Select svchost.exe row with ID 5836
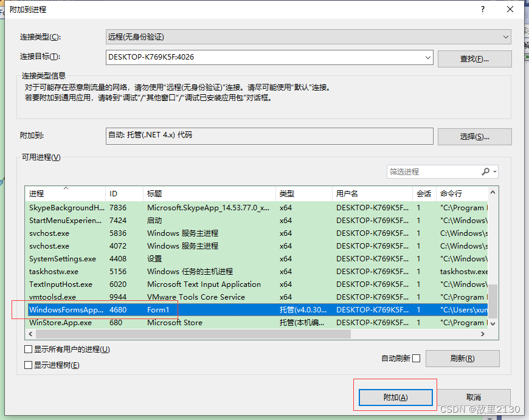529x420 pixels. (x=257, y=233)
